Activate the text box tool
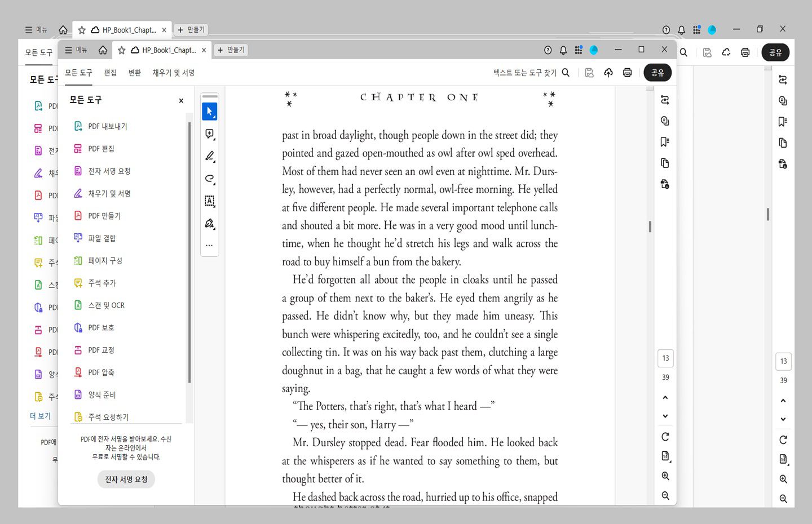Screen dimensions: 812x524 coord(209,201)
